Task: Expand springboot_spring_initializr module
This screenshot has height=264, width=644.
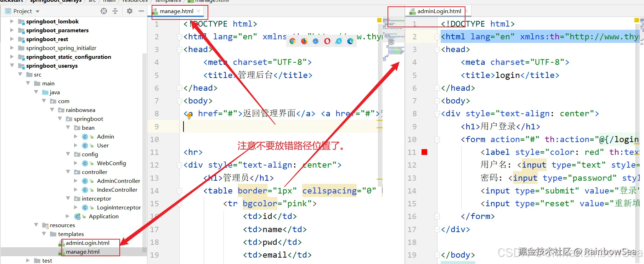Action: (12, 48)
